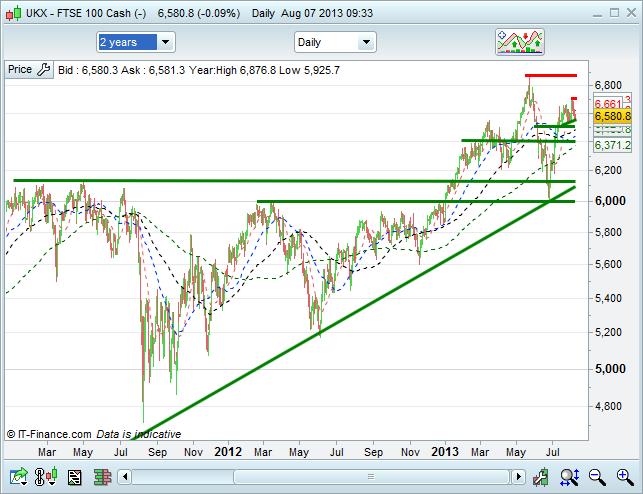Click the export chart icon at bottom-left

click(18, 476)
